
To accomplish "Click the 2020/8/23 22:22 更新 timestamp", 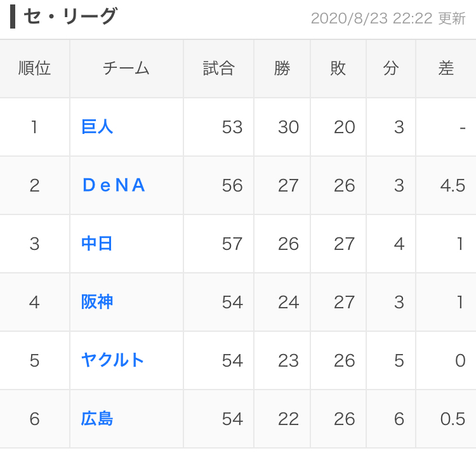I will [x=388, y=18].
